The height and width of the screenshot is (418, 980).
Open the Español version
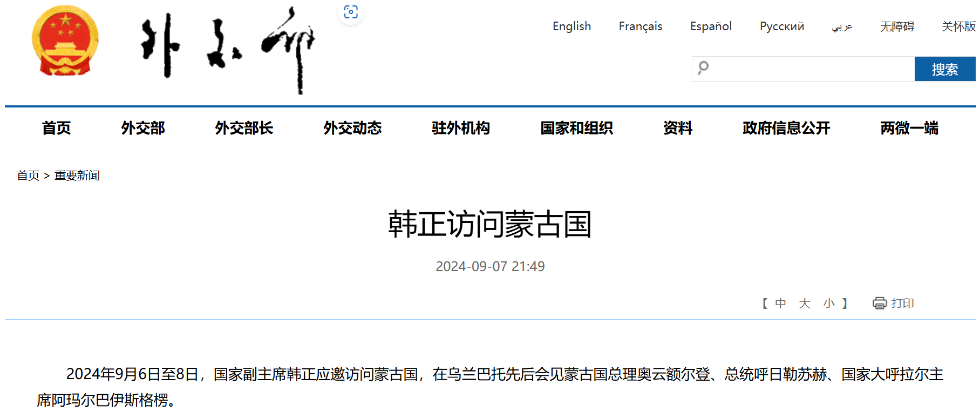(x=711, y=26)
